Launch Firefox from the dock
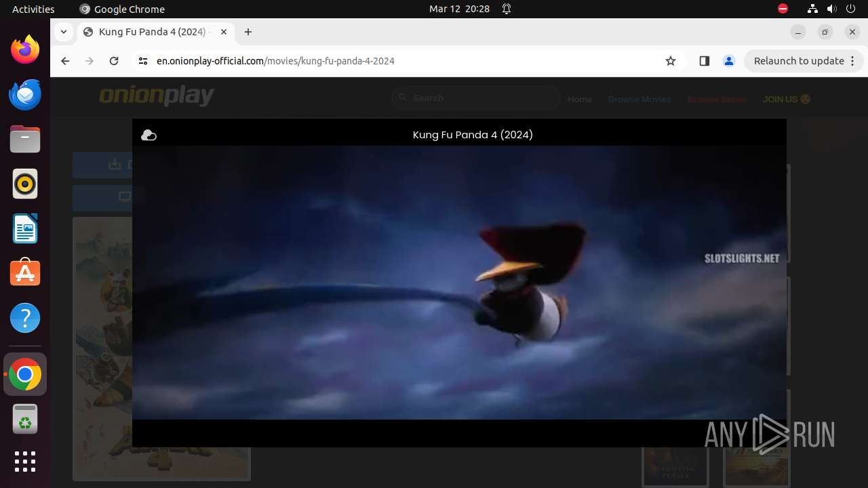The width and height of the screenshot is (868, 488). (x=25, y=49)
